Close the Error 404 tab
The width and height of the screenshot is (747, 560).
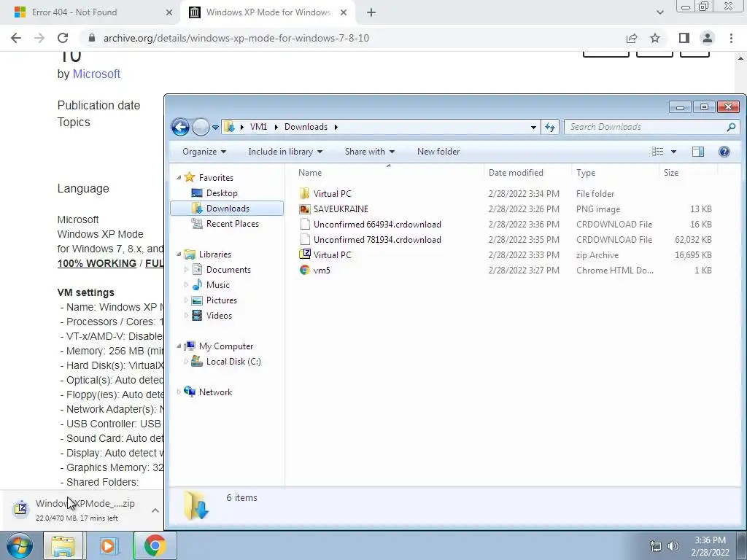169,13
